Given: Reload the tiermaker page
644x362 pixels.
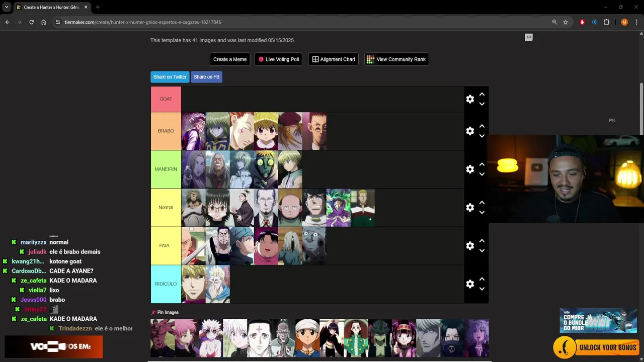Looking at the screenshot, I should pos(32,22).
